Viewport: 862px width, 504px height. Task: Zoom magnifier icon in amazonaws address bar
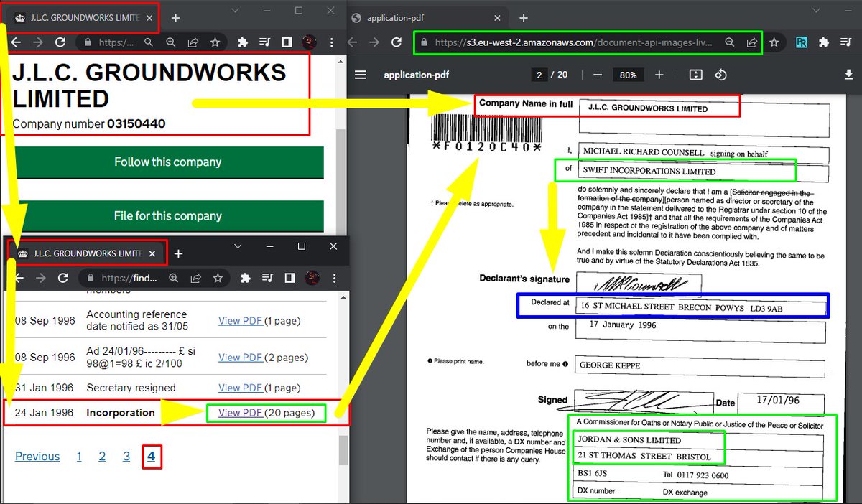(729, 42)
